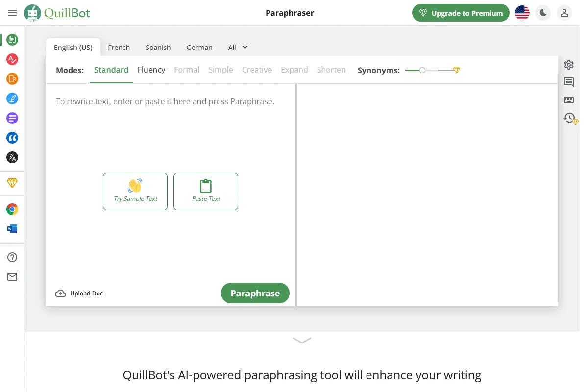Click the US flag language icon
588x392 pixels.
[522, 13]
